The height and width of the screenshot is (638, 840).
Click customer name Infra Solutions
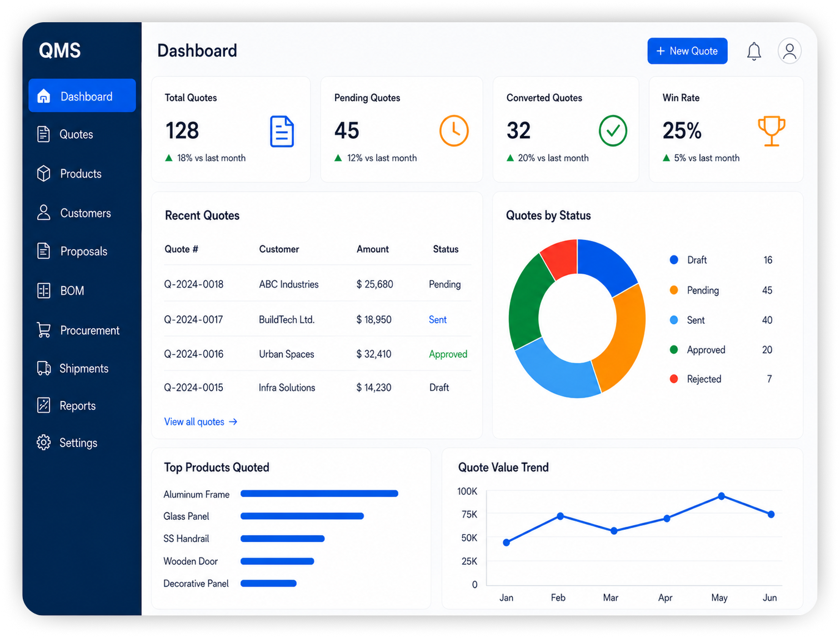click(287, 388)
